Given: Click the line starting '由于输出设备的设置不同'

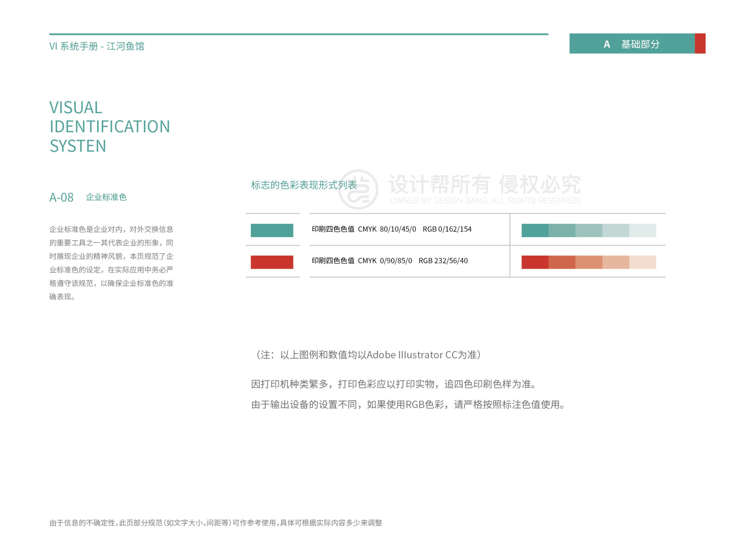Looking at the screenshot, I should coord(408,405).
